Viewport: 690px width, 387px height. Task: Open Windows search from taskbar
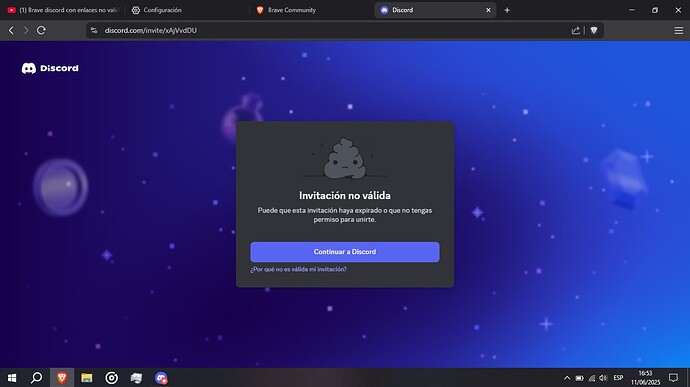coord(37,378)
